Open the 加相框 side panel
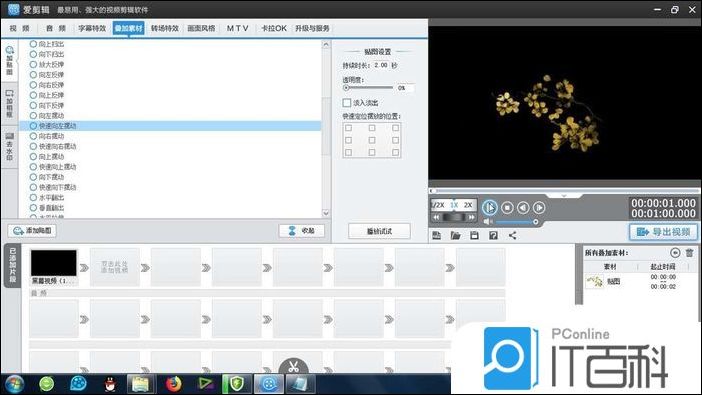 click(x=9, y=103)
